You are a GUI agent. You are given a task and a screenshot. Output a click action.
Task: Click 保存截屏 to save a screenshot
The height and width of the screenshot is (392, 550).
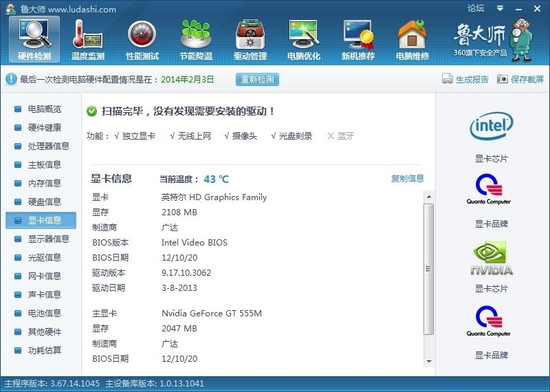[520, 79]
